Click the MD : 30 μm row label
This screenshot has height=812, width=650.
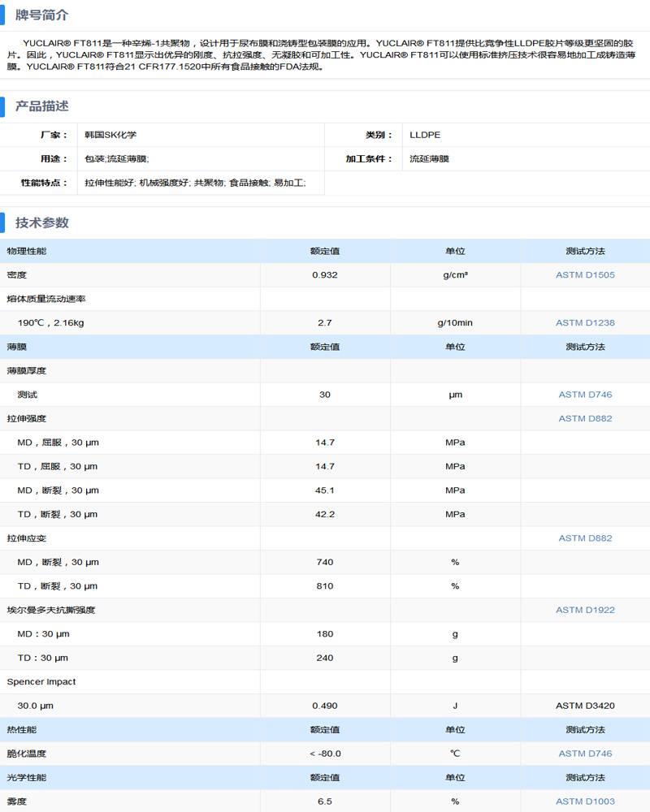[x=44, y=634]
